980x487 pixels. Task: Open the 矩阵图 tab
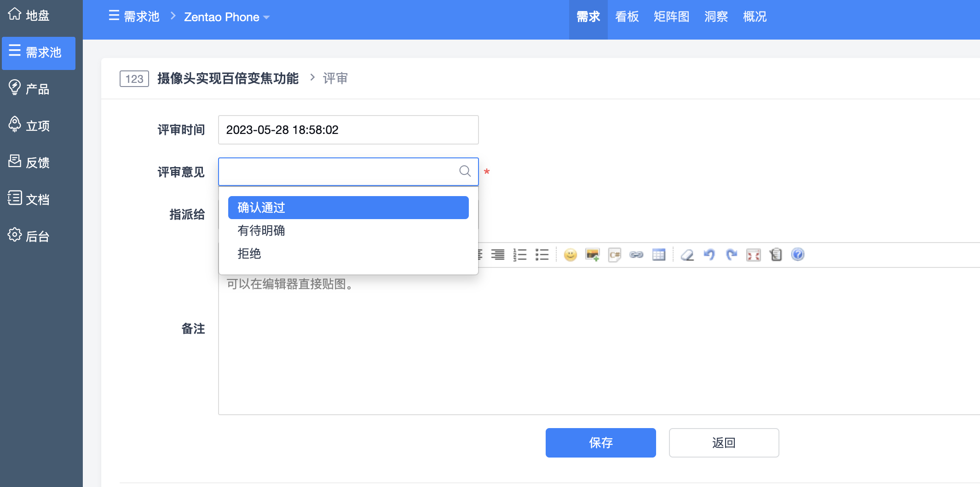tap(671, 17)
